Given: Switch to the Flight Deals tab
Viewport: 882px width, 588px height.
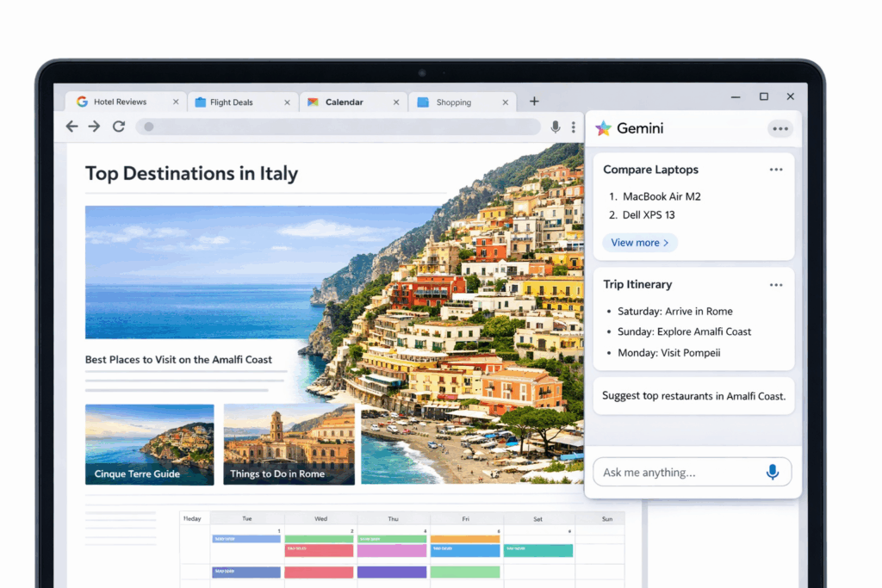Looking at the screenshot, I should coord(231,102).
